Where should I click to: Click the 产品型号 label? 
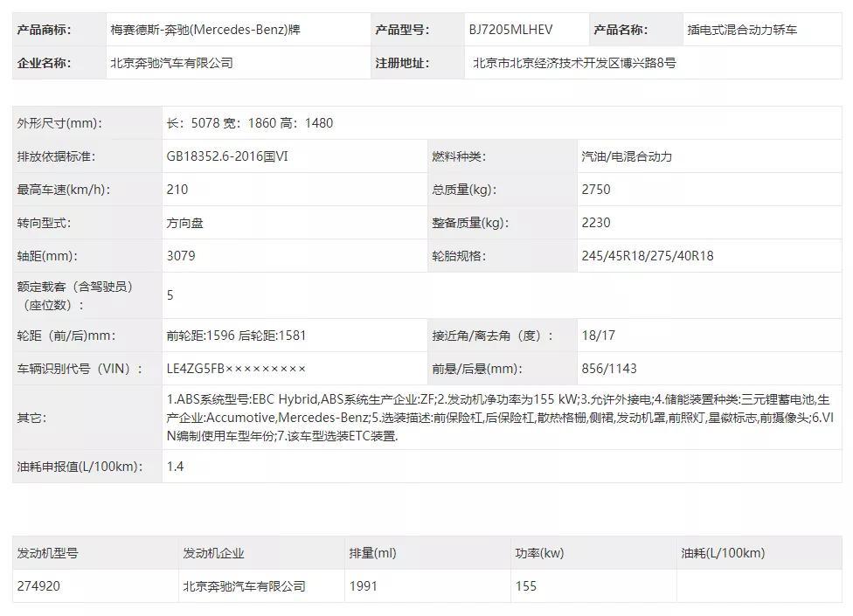402,30
